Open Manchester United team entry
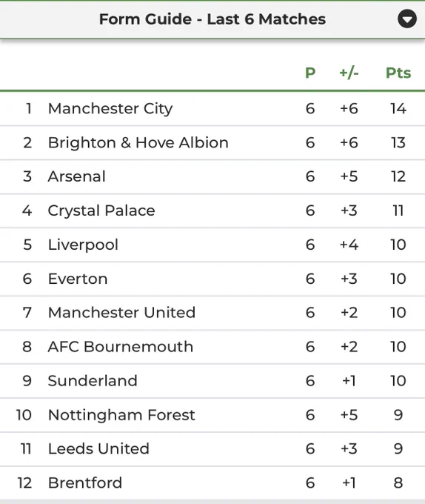 [121, 313]
